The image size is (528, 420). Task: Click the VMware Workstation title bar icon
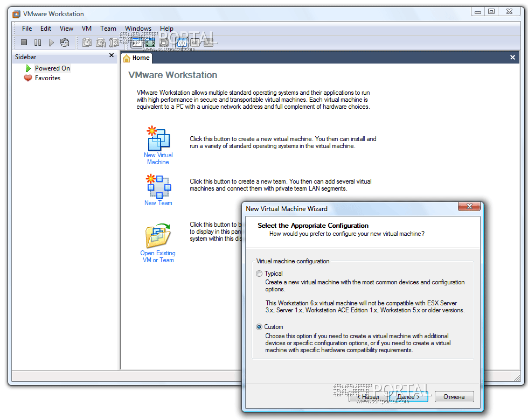click(x=16, y=14)
